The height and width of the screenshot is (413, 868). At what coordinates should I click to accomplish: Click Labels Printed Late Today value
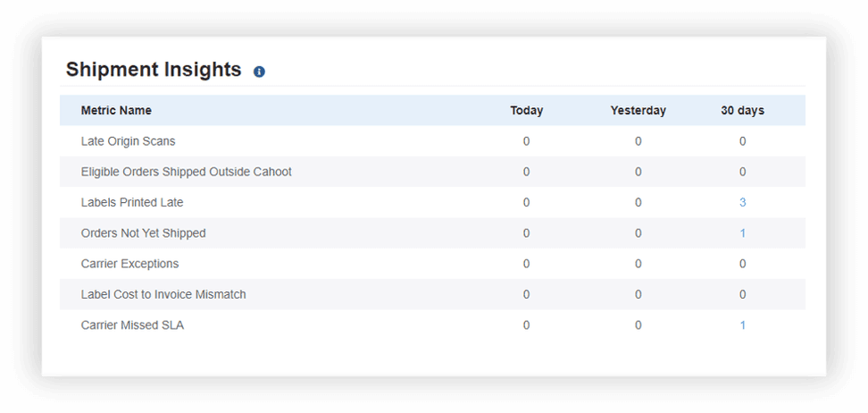pyautogui.click(x=526, y=203)
